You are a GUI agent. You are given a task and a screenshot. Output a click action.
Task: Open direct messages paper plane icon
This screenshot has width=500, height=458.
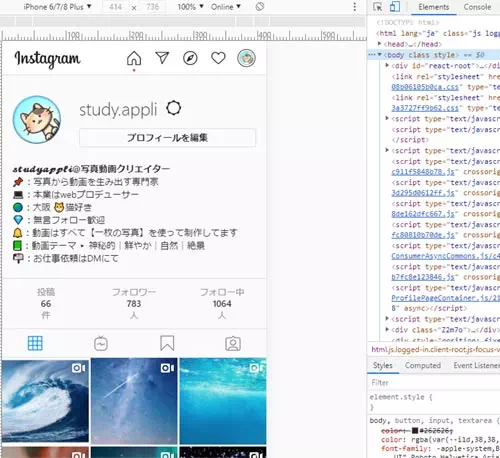(x=162, y=58)
